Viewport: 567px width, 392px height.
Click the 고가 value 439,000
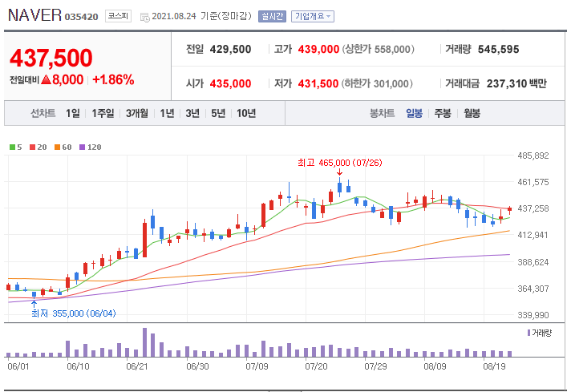tap(318, 49)
